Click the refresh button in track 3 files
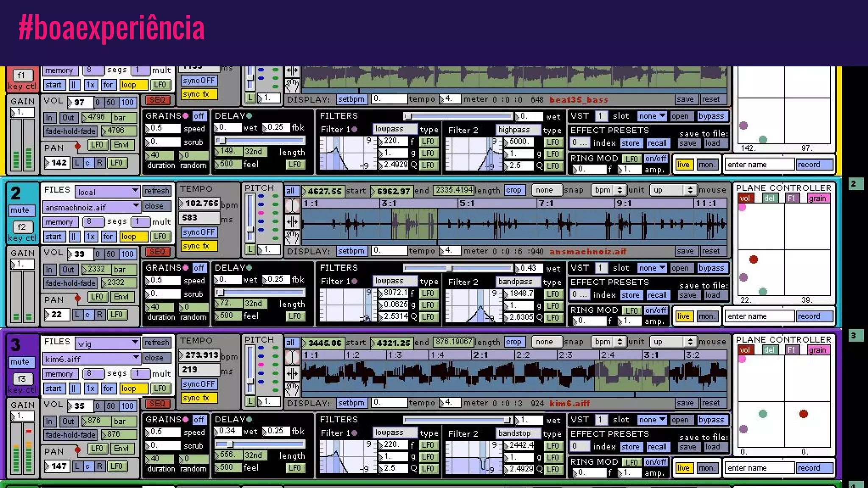This screenshot has height=488, width=868. coord(156,342)
